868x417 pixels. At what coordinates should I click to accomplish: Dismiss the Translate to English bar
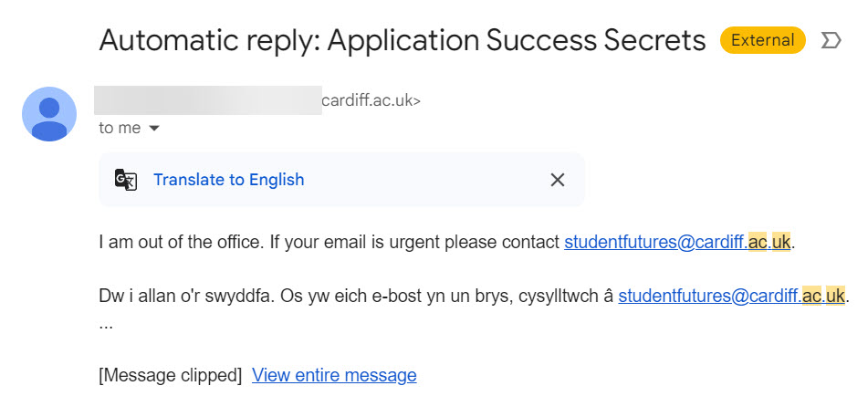pyautogui.click(x=558, y=180)
